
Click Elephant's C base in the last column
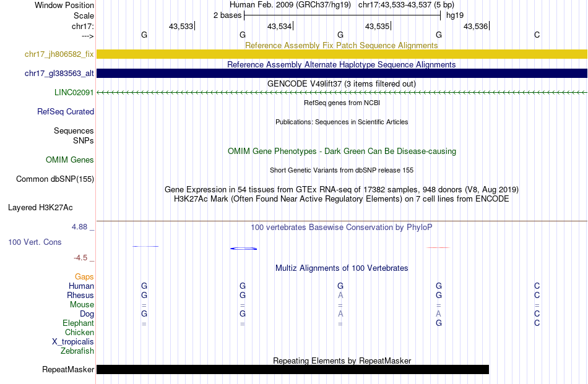pyautogui.click(x=537, y=323)
